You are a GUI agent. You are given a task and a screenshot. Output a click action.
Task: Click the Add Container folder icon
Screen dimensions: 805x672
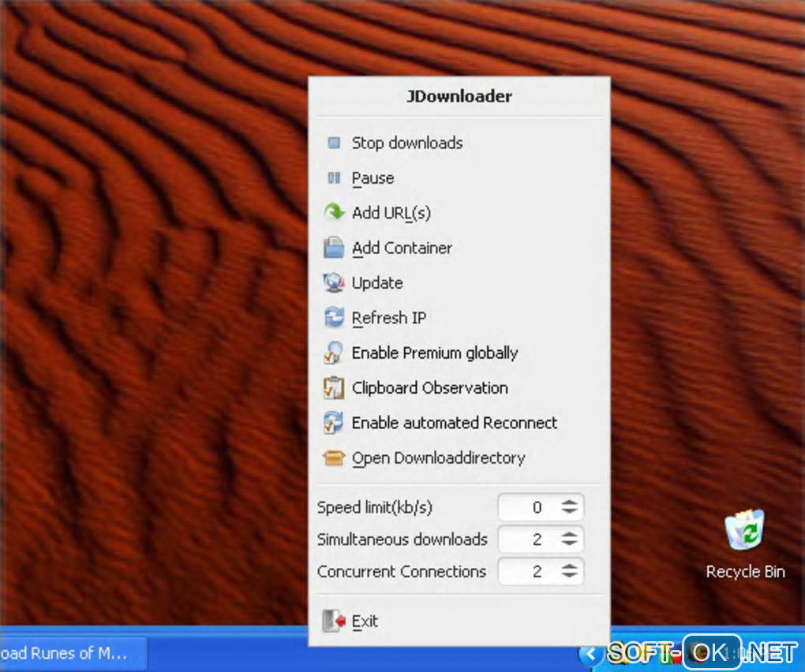(334, 248)
